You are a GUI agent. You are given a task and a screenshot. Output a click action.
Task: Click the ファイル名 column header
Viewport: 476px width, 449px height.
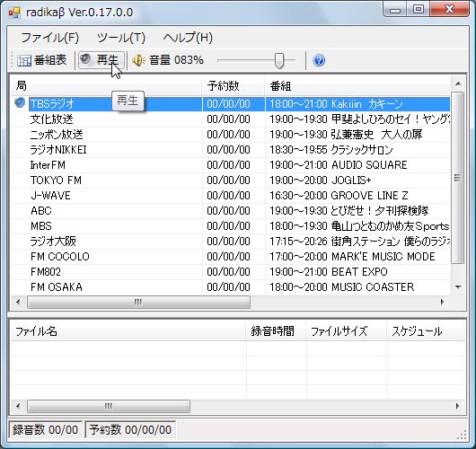[x=128, y=331]
